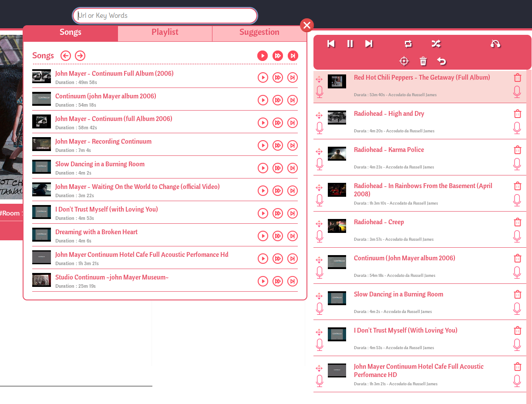Delete John Mayer Continuum Hotel Cafe from queue

[x=518, y=367]
